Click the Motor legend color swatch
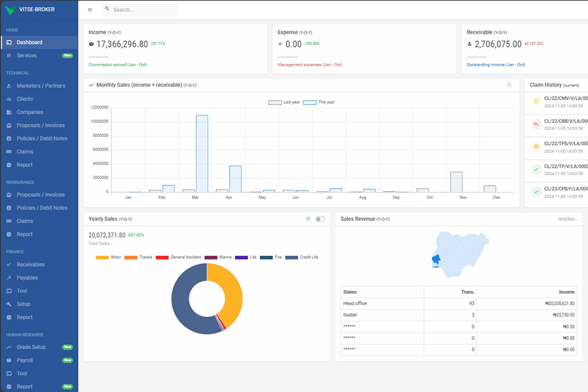 (x=102, y=258)
